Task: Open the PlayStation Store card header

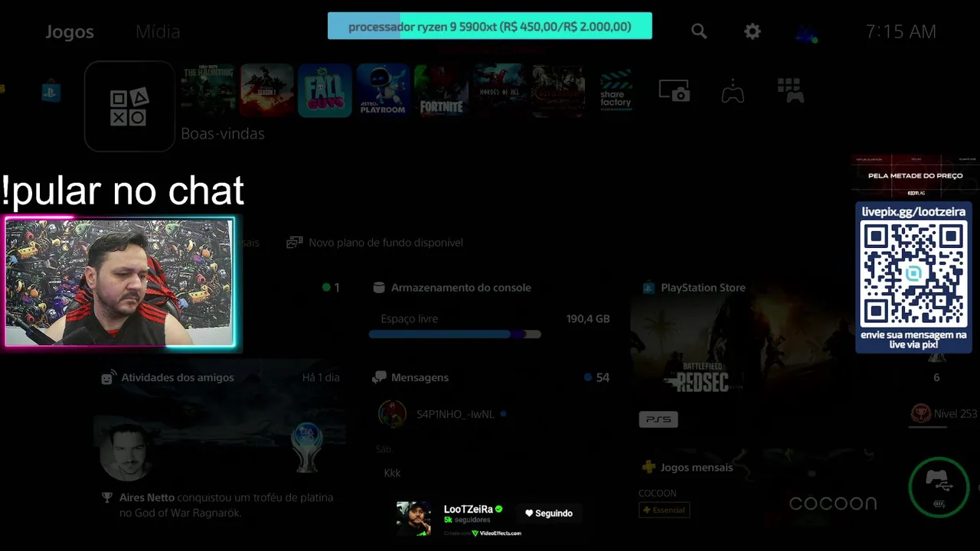Action: (694, 288)
